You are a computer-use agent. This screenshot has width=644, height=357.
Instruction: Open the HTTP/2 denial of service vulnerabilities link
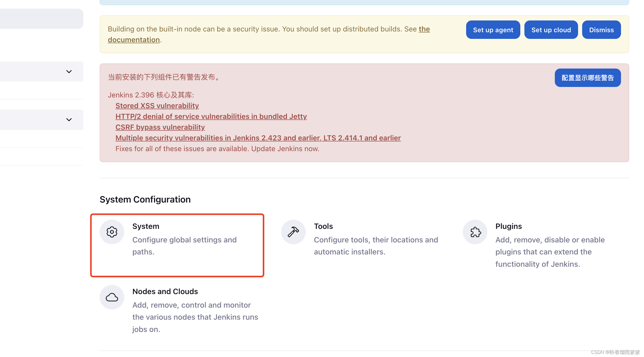(x=211, y=116)
